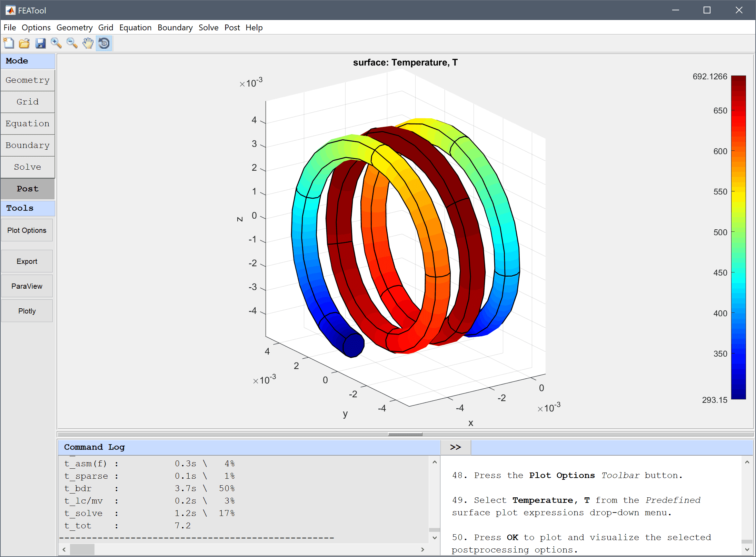Image resolution: width=756 pixels, height=557 pixels.
Task: Open the Options menu
Action: [36, 28]
